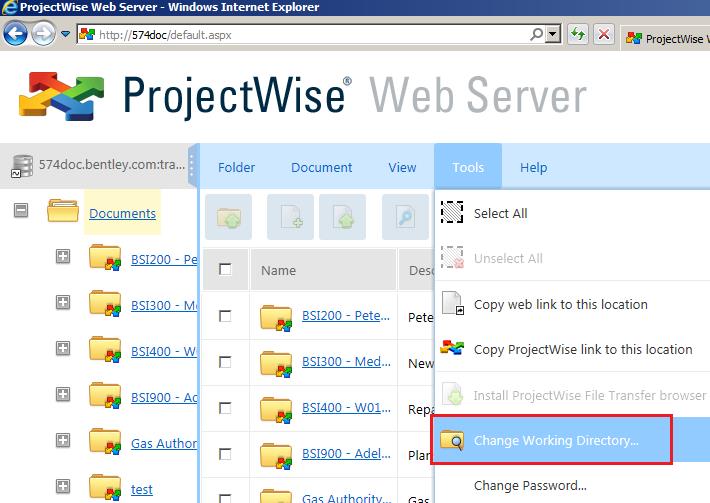This screenshot has width=710, height=503.
Task: Click the BSI300 - Med... list folder icon
Action: coord(276,364)
